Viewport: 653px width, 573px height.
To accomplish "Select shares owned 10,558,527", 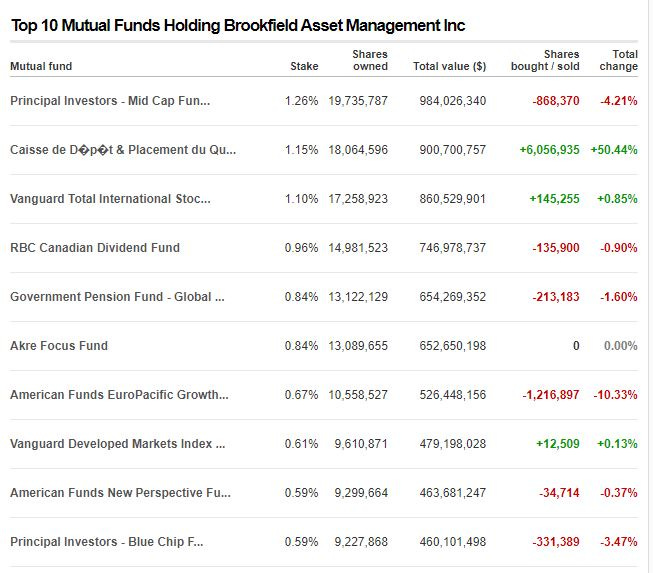I will [358, 395].
